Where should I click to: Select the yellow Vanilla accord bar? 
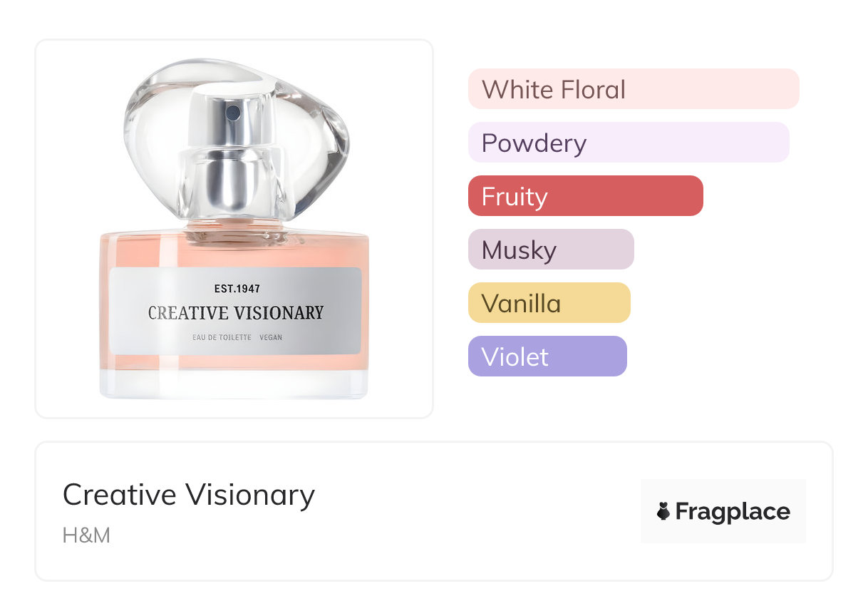pos(549,303)
